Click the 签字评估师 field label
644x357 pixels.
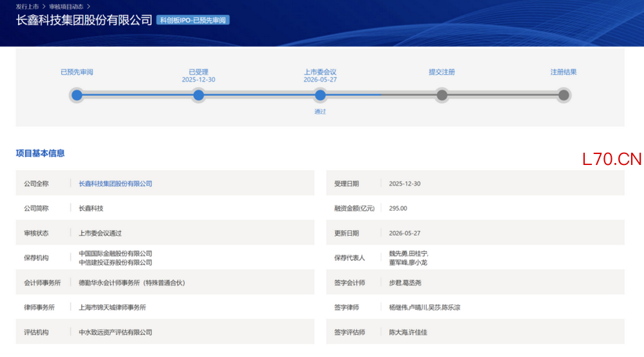click(350, 332)
